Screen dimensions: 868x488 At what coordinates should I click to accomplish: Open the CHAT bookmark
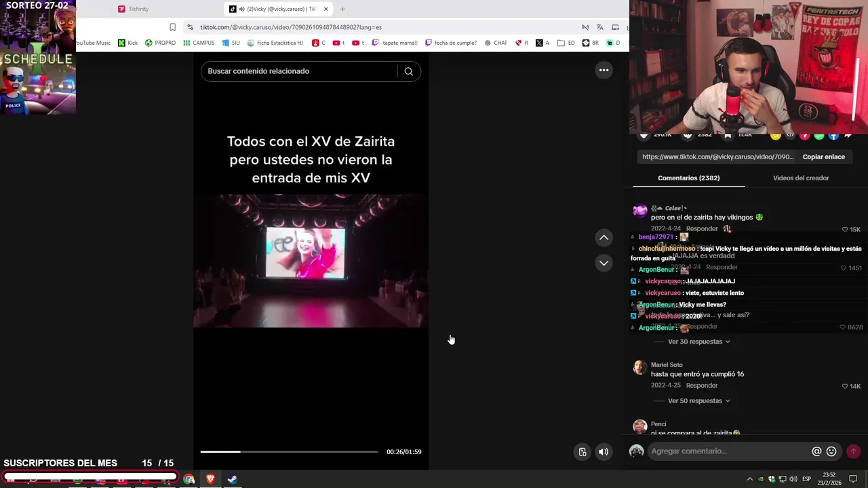pos(496,43)
